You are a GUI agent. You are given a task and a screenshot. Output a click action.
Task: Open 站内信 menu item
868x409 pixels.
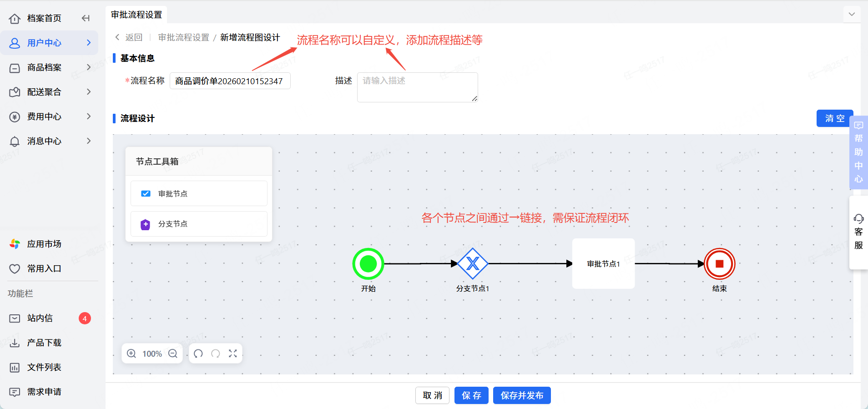(40, 318)
